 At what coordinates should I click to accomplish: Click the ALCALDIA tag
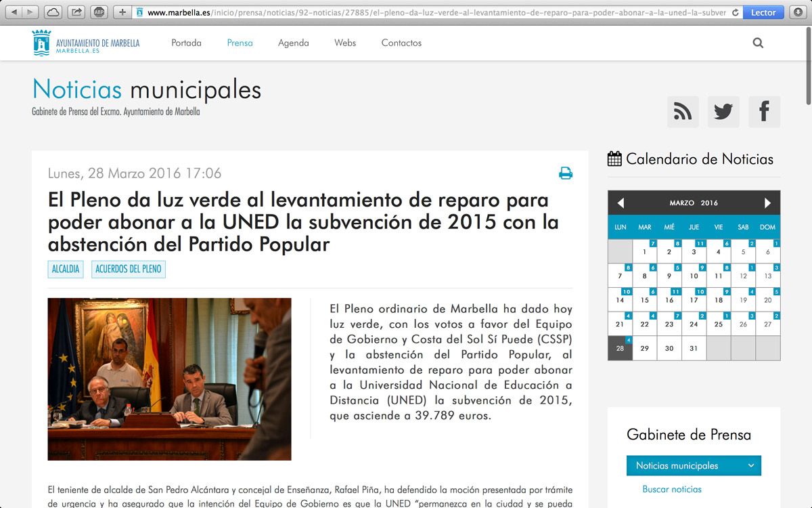(66, 269)
